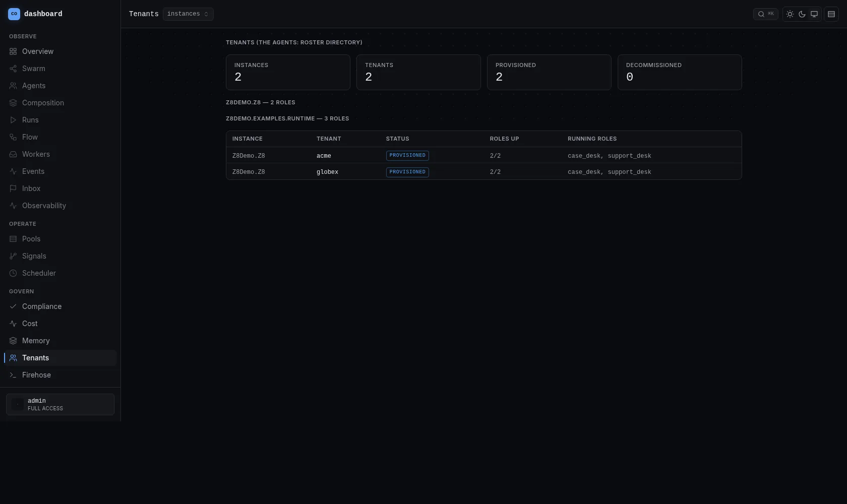Open the Cost page
The image size is (847, 504).
pyautogui.click(x=60, y=324)
